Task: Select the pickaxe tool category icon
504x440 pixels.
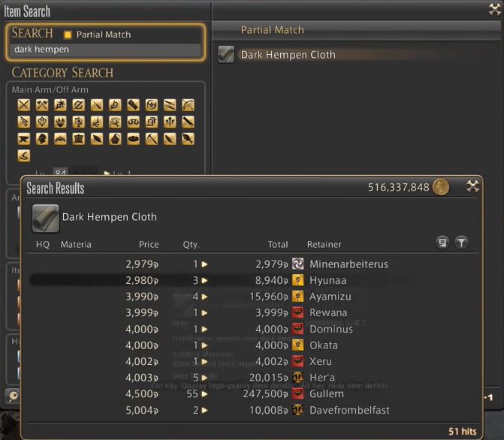Action: coord(152,139)
